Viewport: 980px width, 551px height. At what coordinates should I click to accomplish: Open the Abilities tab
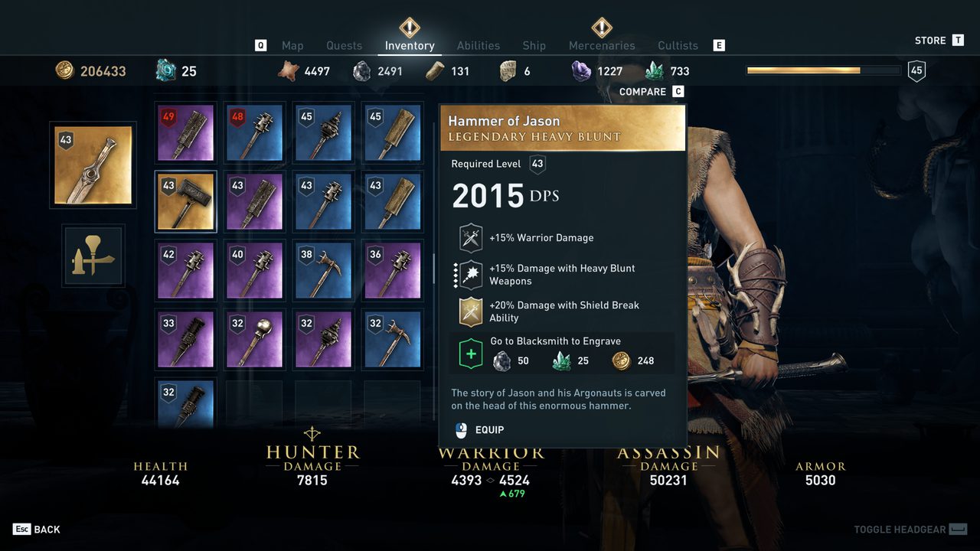479,46
